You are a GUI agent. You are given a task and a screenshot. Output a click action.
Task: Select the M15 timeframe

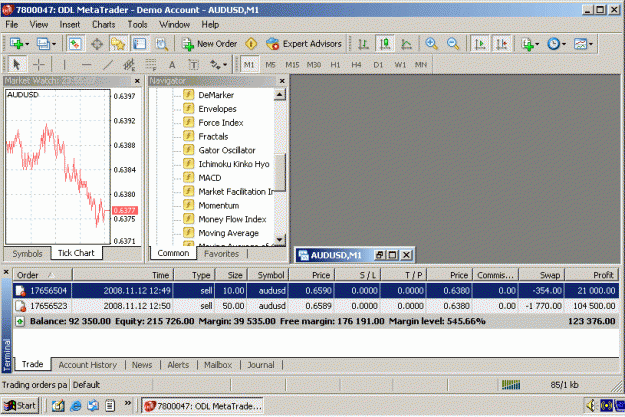point(292,65)
